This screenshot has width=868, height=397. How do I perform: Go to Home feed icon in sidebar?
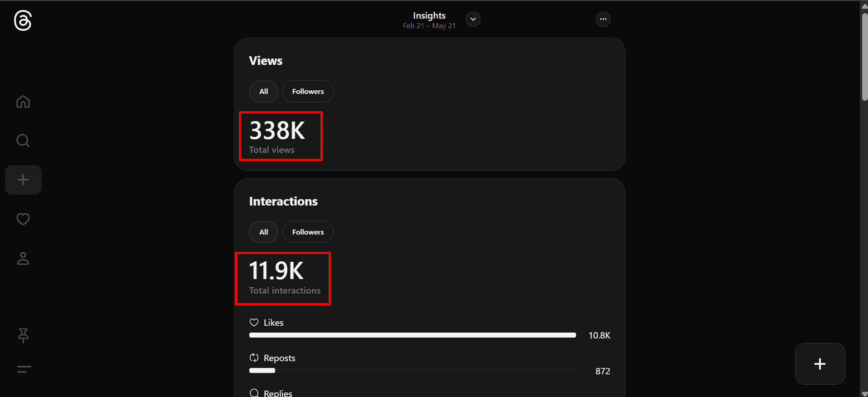click(23, 102)
